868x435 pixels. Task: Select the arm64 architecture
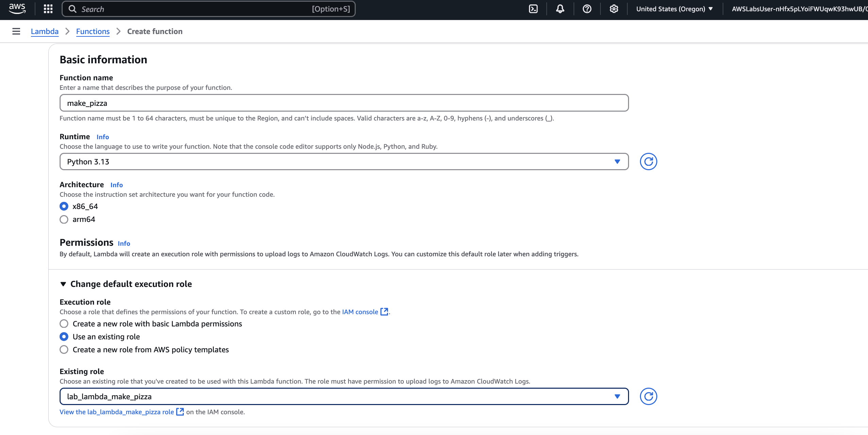point(64,219)
